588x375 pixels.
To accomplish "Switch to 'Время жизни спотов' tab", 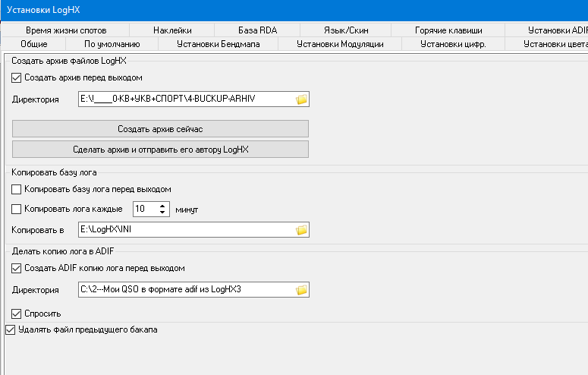I will [x=66, y=30].
